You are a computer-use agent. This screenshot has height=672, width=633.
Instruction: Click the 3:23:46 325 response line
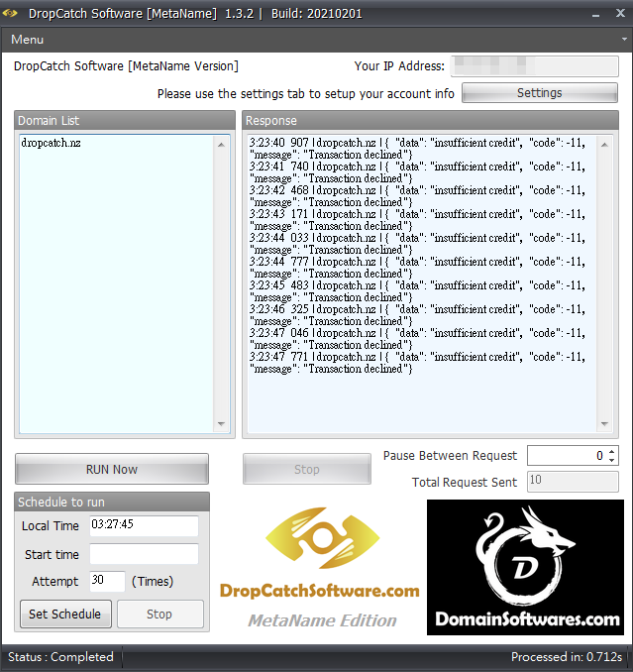coord(417,315)
